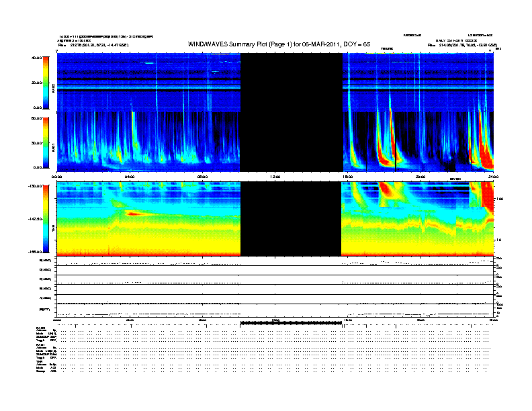Click the 60.00 label on RAD1 scale
This screenshot has width=532, height=411.
tap(36, 118)
